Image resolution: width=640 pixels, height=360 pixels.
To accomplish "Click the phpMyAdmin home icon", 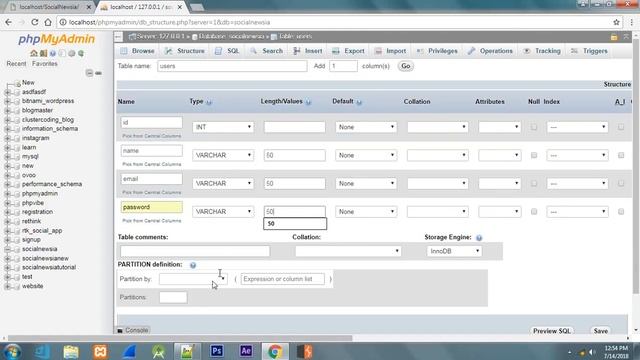I will point(34,53).
